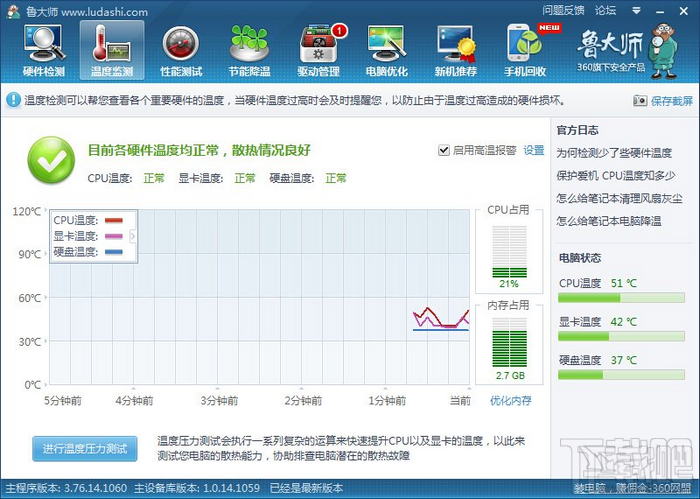The height and width of the screenshot is (499, 700).
Task: Start 进行温度压力测试 button
Action: [x=85, y=449]
